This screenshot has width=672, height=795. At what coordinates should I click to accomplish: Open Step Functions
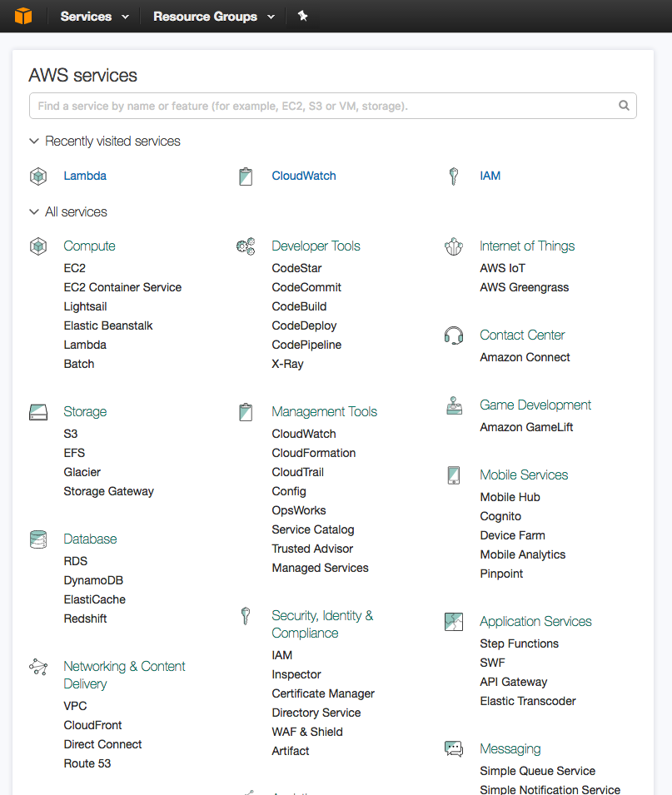[520, 643]
